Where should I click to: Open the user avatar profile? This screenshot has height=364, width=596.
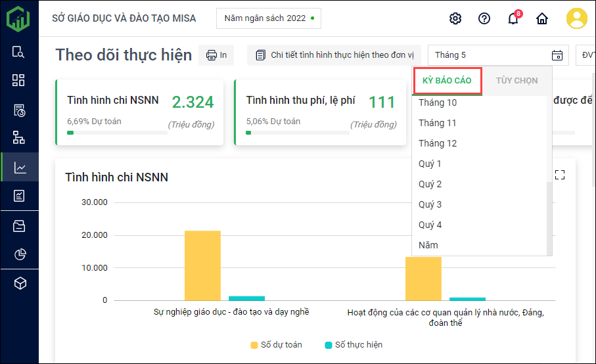click(576, 18)
